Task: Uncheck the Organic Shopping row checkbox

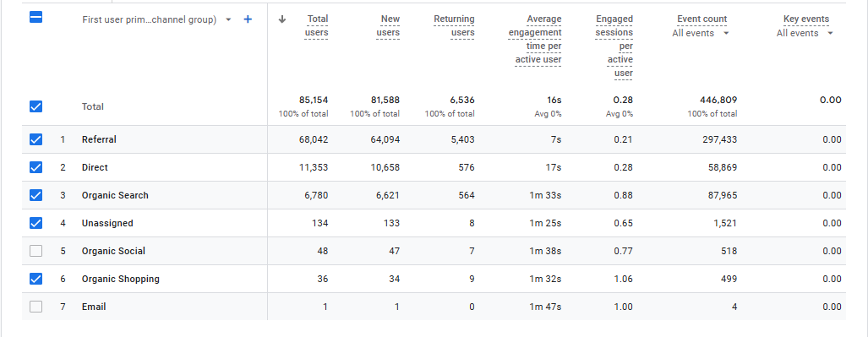Action: (x=35, y=279)
